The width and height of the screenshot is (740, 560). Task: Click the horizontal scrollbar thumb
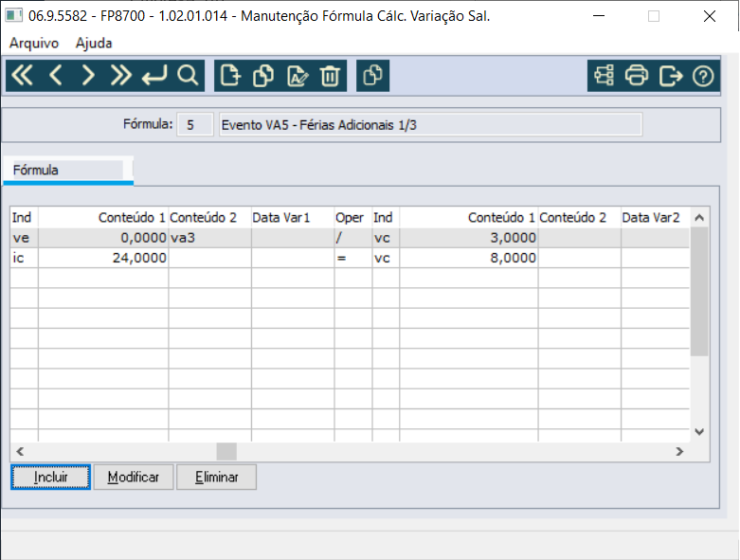pos(226,451)
